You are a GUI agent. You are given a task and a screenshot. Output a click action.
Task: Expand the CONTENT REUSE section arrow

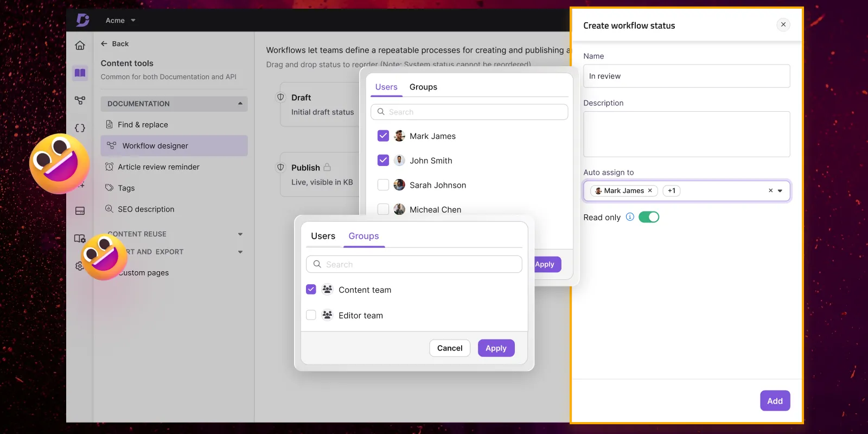[x=240, y=234]
